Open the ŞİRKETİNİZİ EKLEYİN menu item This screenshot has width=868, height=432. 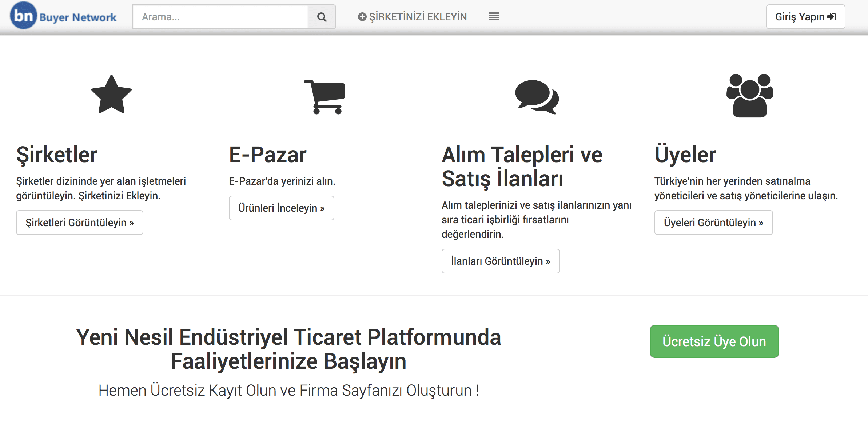click(418, 17)
